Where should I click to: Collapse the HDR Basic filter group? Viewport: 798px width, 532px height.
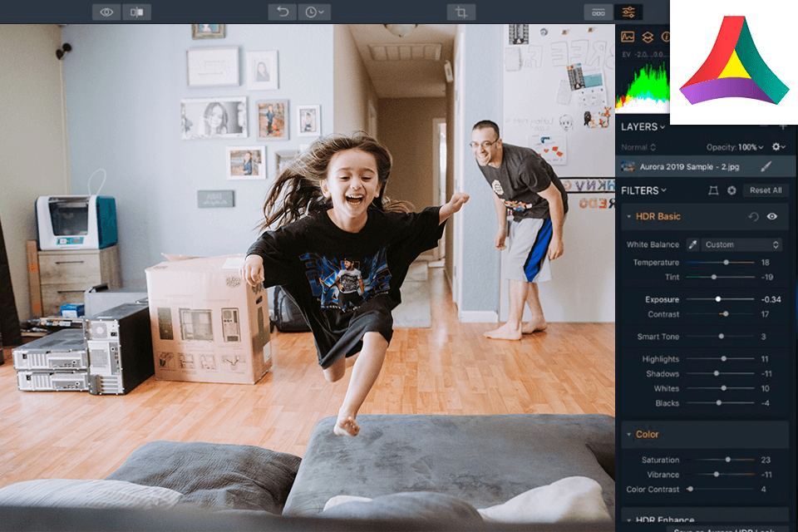629,217
